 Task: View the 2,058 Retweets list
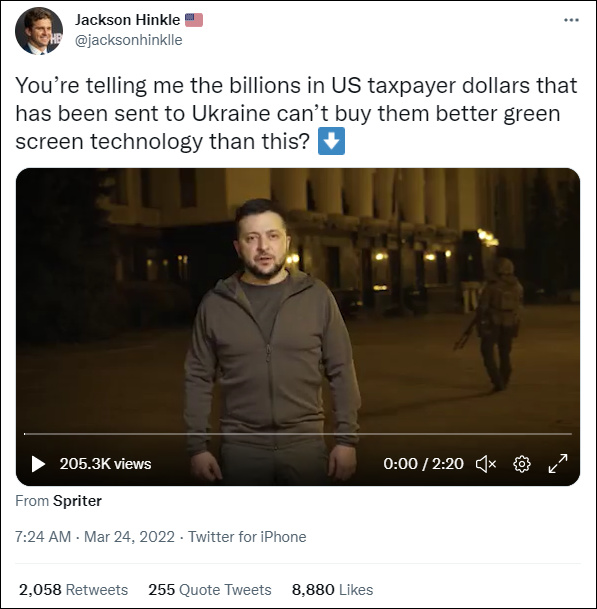click(x=73, y=590)
